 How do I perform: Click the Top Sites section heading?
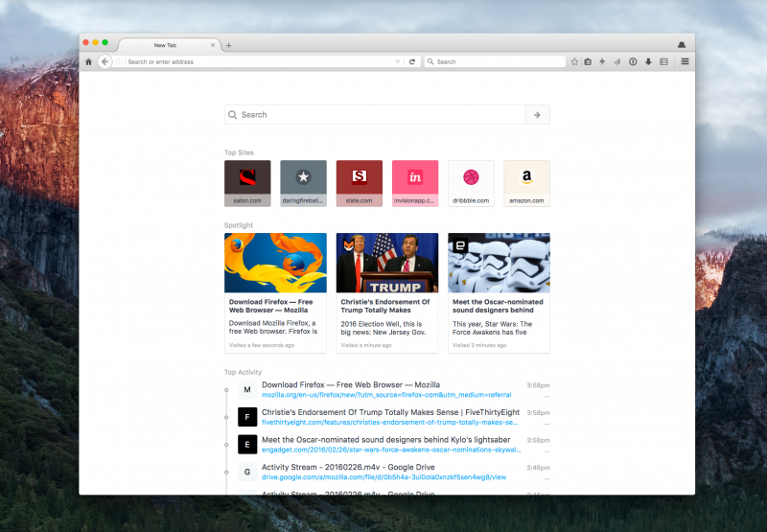pos(239,152)
